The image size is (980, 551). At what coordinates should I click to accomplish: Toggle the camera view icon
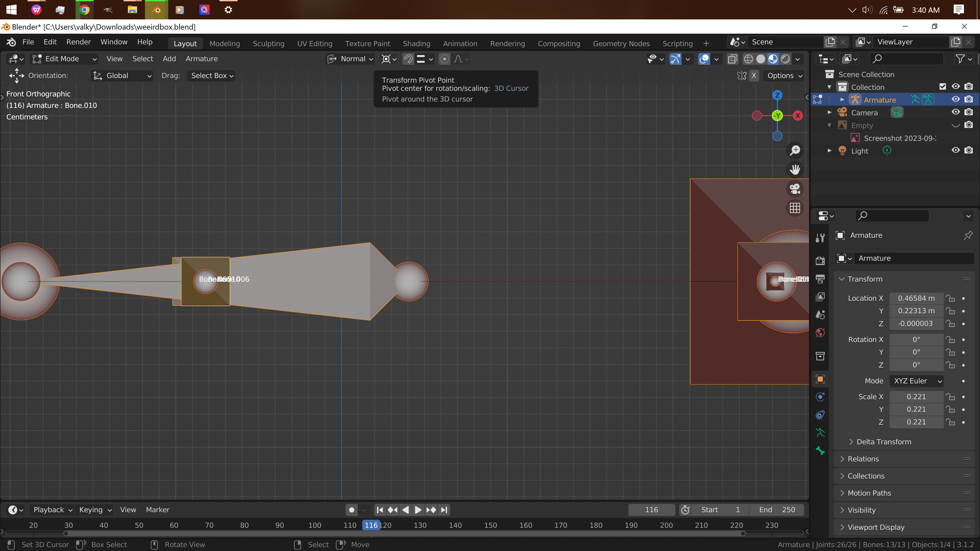pos(795,189)
